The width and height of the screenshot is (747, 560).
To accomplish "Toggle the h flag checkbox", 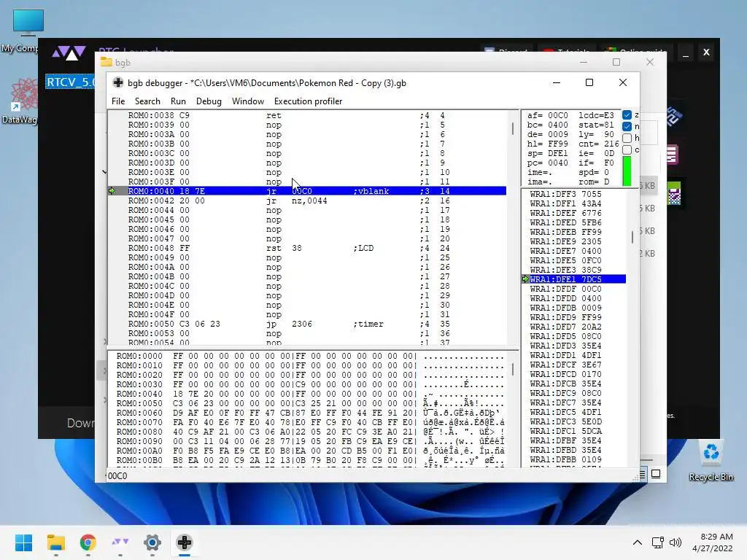I will click(x=627, y=138).
